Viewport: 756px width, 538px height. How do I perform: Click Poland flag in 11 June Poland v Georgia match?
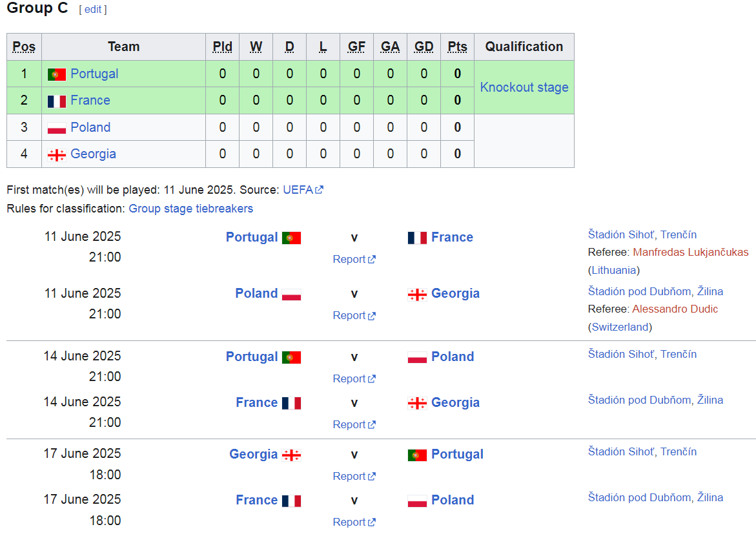[292, 295]
